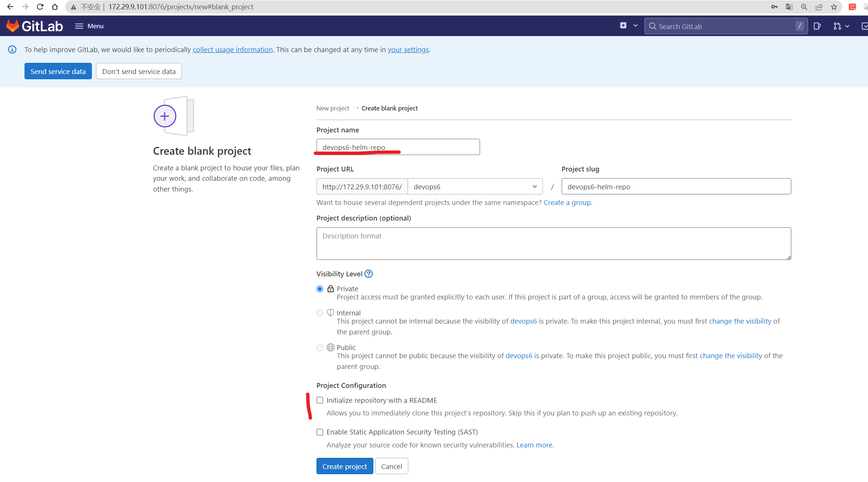Click the not-secure warning triangle icon
The height and width of the screenshot is (482, 868).
[x=74, y=7]
